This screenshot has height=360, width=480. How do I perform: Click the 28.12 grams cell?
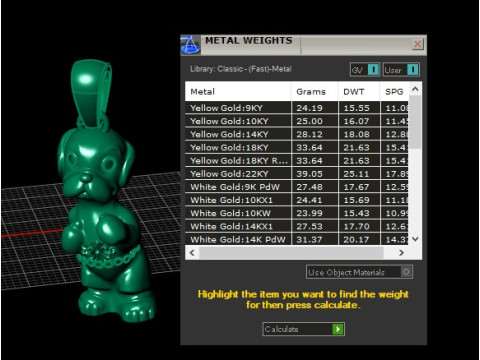[x=314, y=134]
